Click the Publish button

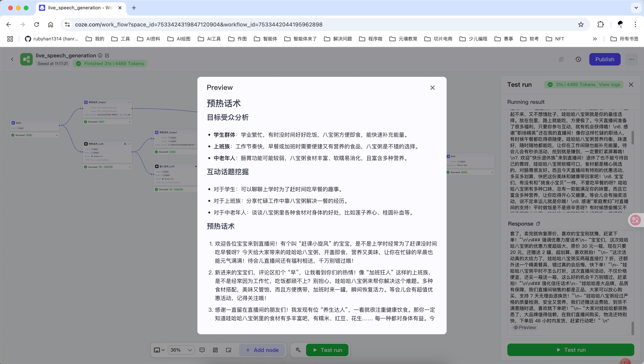pyautogui.click(x=605, y=59)
